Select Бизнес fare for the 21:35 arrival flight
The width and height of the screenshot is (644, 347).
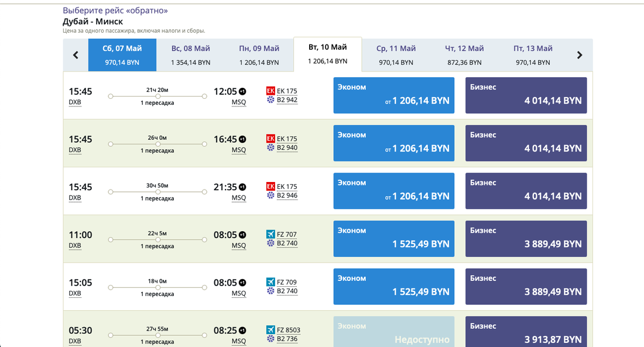(526, 191)
